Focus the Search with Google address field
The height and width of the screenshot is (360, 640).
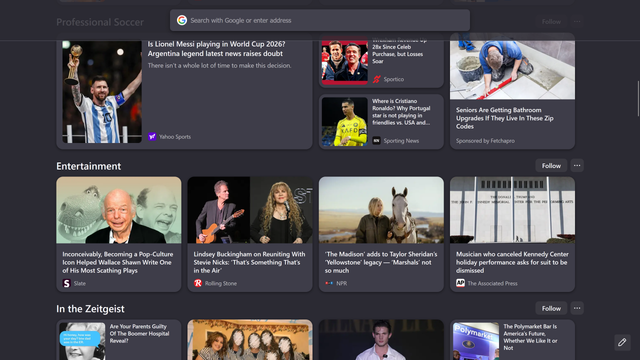tap(320, 20)
